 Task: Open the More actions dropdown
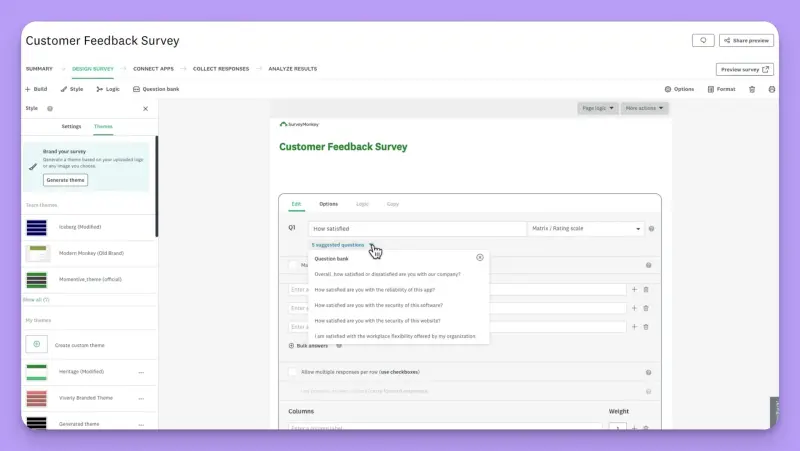pyautogui.click(x=644, y=108)
